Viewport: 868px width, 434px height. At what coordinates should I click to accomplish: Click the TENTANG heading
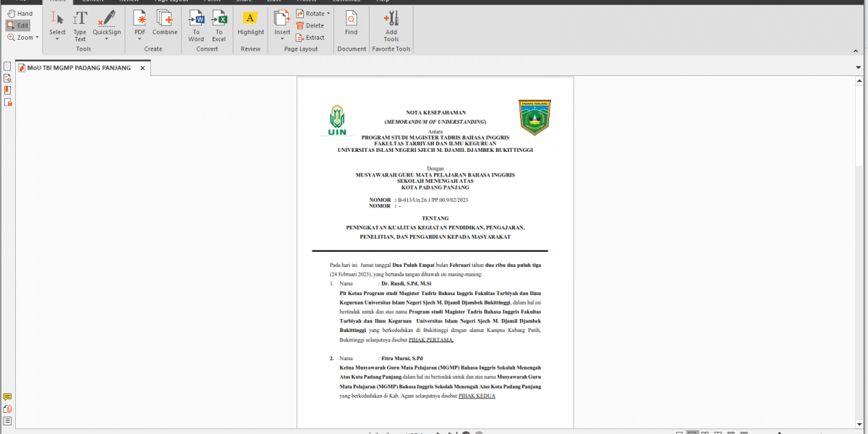[x=435, y=218]
